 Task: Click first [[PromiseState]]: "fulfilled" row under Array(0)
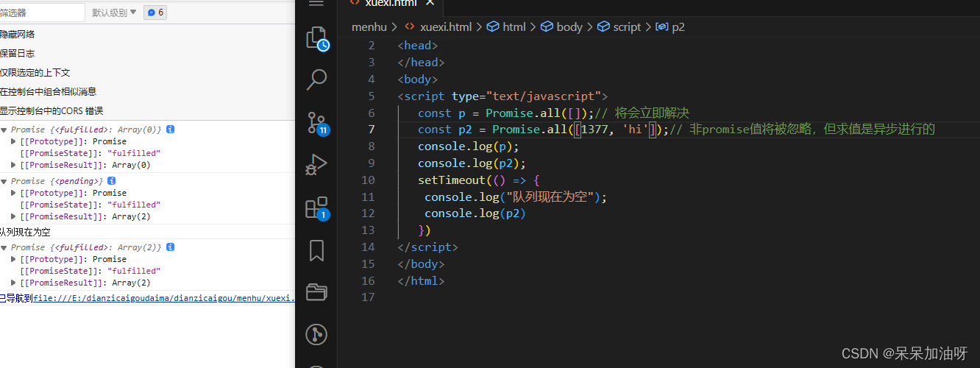[90, 153]
